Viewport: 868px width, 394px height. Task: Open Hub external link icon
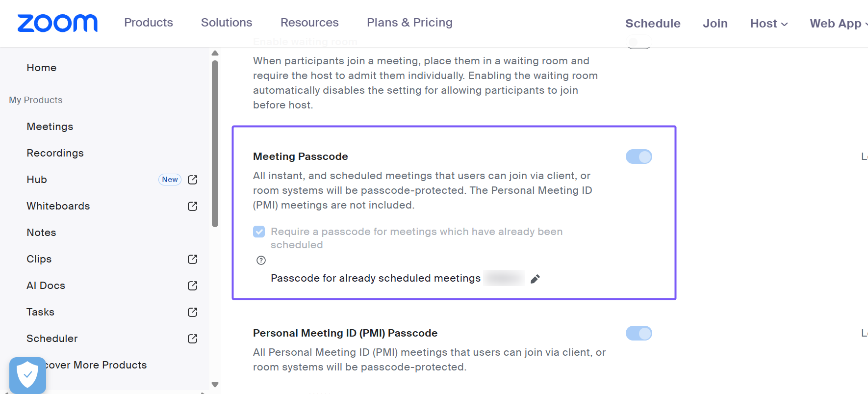(x=193, y=180)
